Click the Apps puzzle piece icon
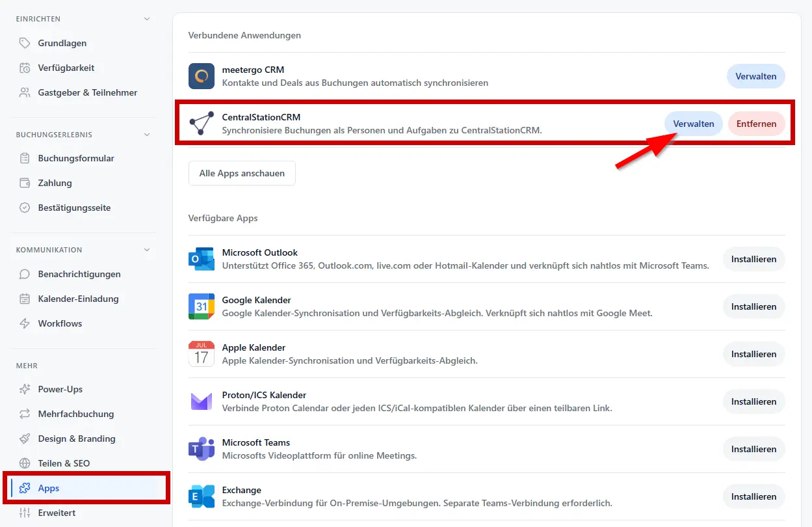This screenshot has height=527, width=812. (25, 488)
